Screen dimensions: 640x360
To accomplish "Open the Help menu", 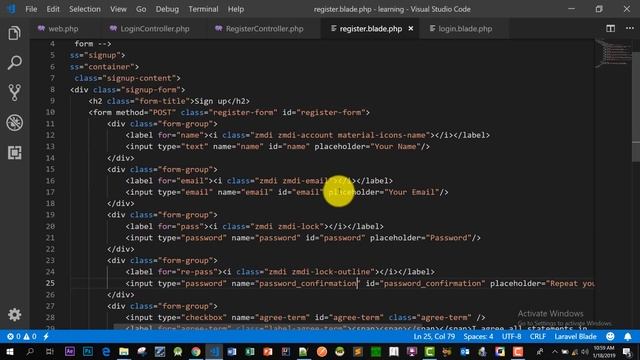I will (x=236, y=9).
